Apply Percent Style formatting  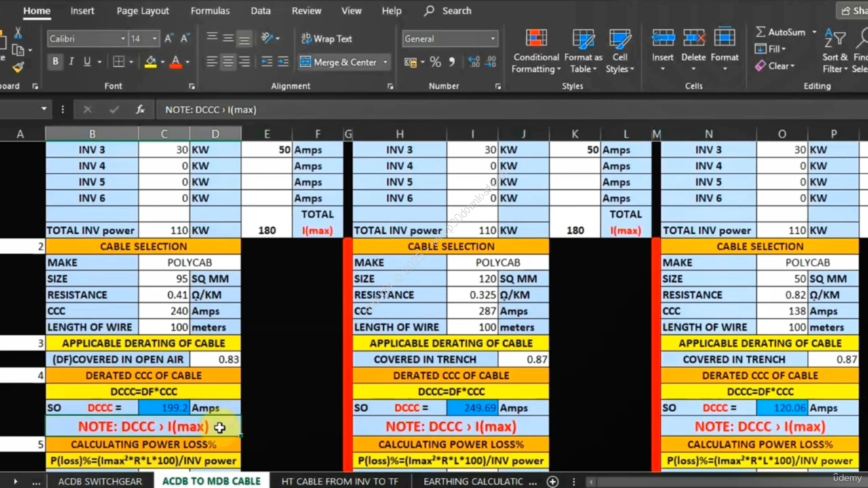click(x=435, y=62)
